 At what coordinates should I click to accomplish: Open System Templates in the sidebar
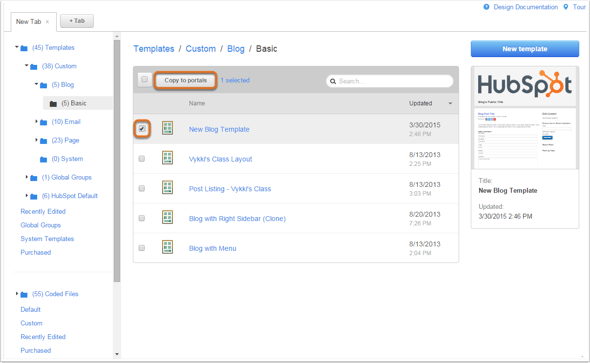[x=47, y=239]
